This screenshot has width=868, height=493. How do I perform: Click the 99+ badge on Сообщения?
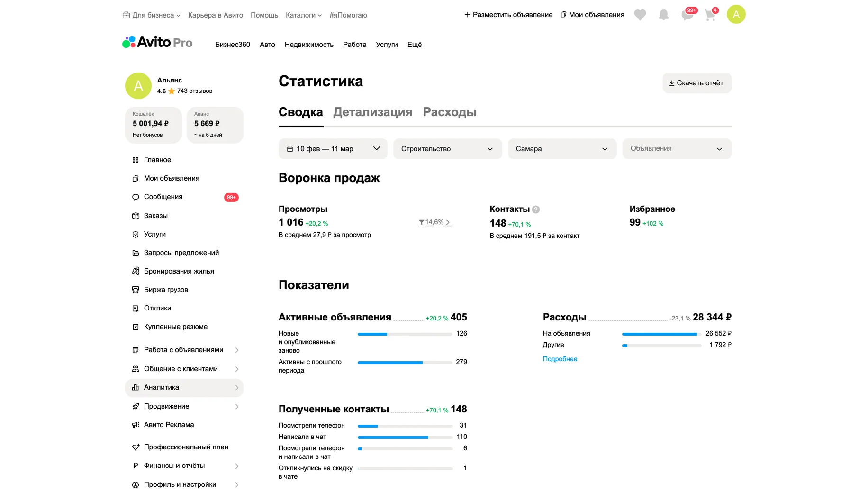click(231, 197)
